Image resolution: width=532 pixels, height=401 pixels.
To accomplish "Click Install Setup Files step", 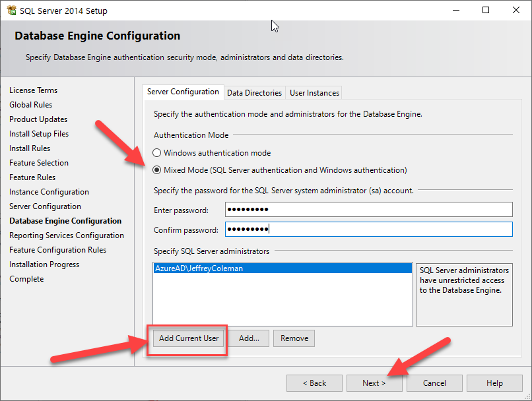I will coord(39,134).
